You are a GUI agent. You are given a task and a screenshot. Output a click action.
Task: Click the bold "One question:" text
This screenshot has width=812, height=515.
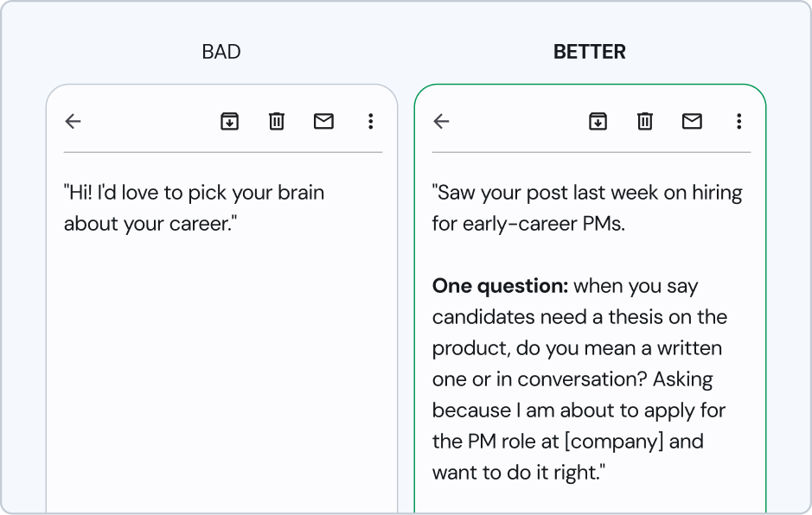tap(500, 286)
